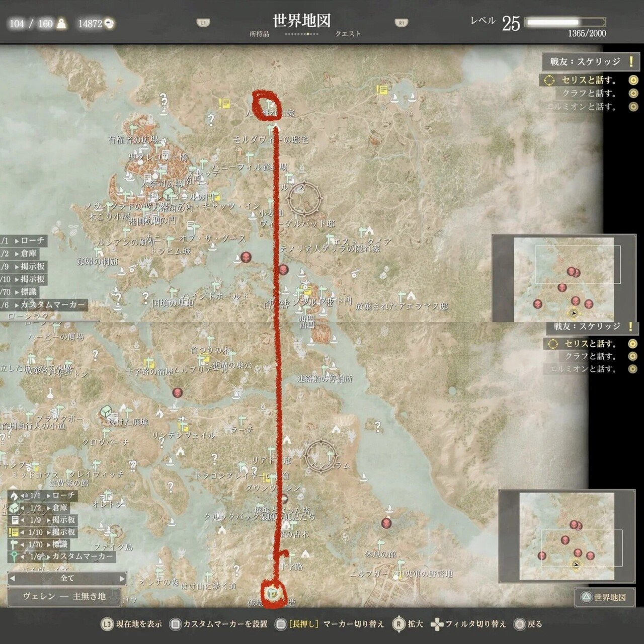Click the right arrow of the 1/9 掲示板 row

pos(48,520)
